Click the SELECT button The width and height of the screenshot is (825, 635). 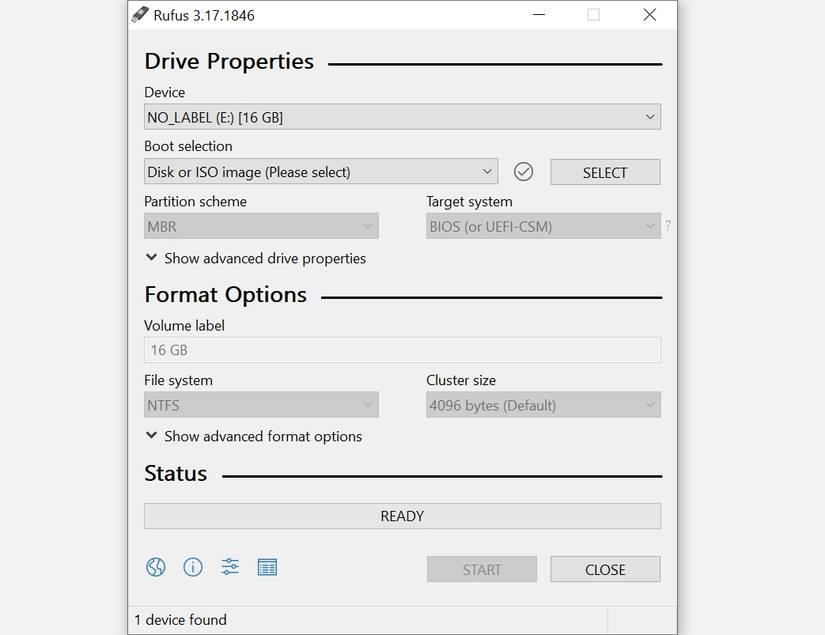tap(604, 171)
